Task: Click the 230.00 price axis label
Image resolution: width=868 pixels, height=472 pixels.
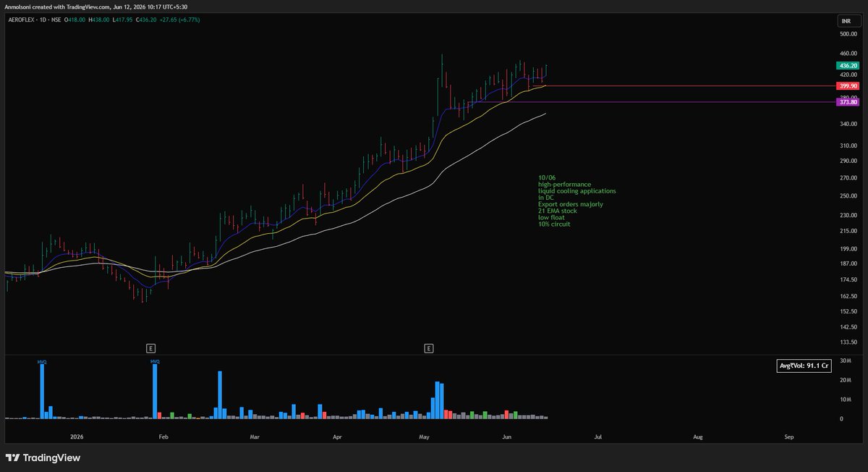Action: pos(848,215)
